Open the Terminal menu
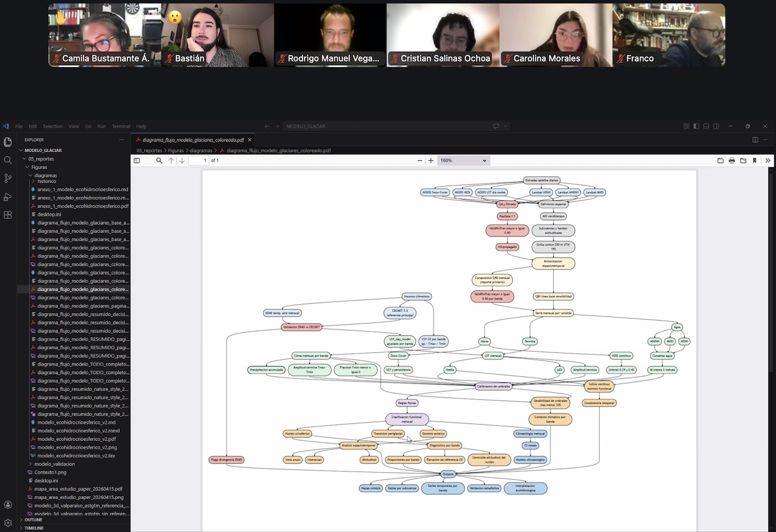Viewport: 776px width, 532px height. (121, 126)
